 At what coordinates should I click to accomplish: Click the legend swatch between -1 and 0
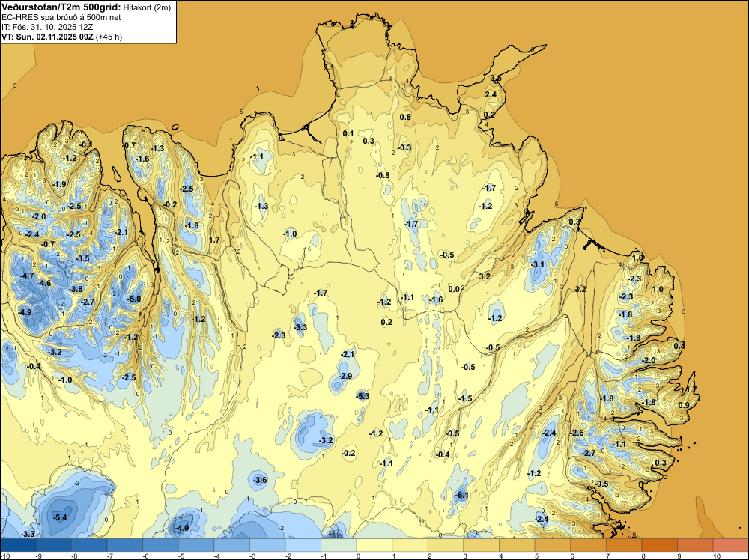point(339,545)
